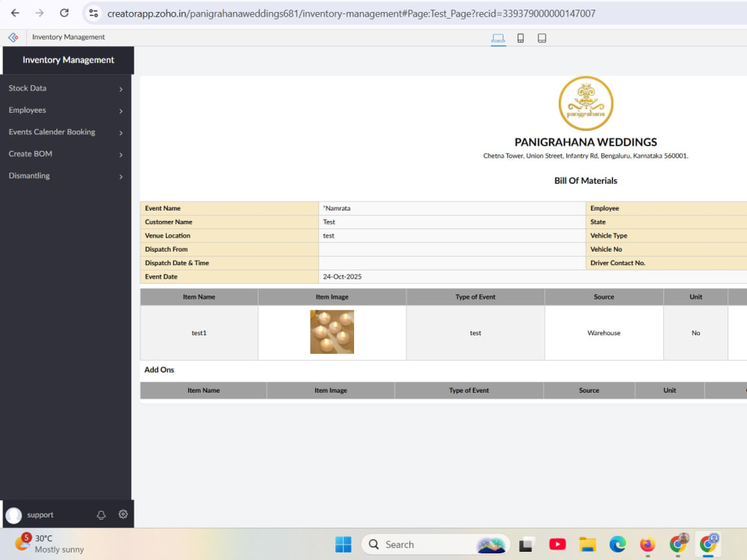Click the browser forward arrow
This screenshot has width=747, height=560.
[40, 13]
